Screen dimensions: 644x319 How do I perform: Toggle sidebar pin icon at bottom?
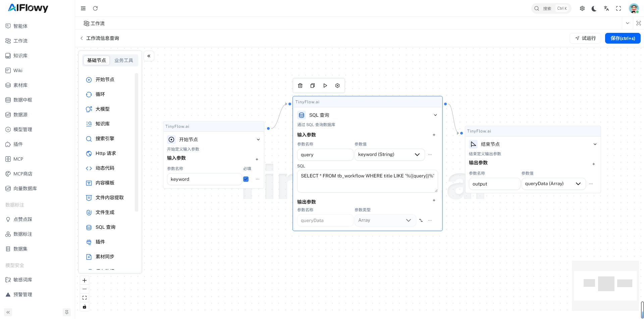pos(67,312)
